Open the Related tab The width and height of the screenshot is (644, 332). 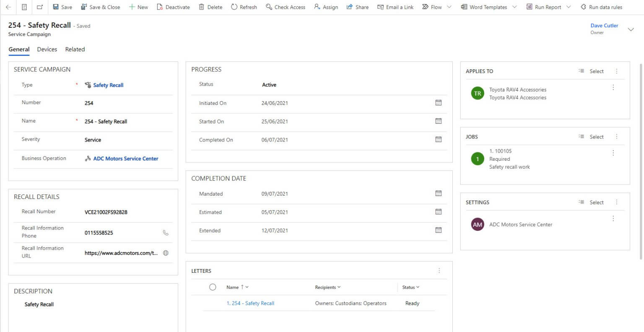[75, 50]
